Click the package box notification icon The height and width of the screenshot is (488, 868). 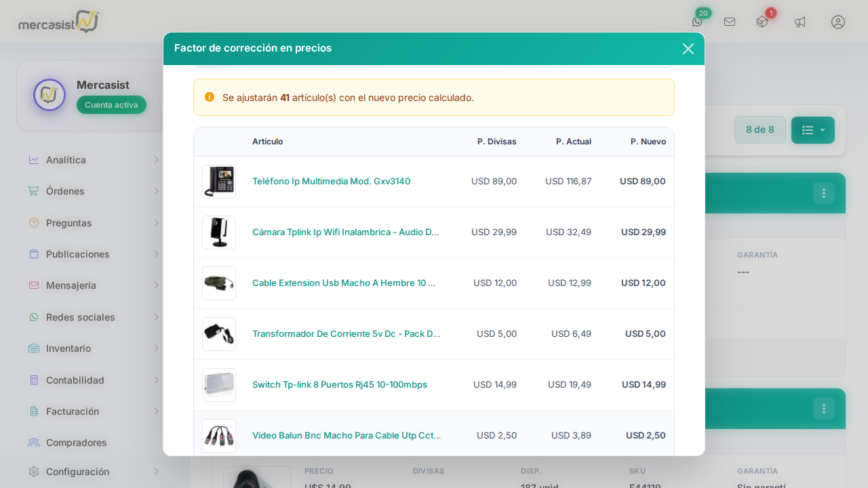pos(762,22)
